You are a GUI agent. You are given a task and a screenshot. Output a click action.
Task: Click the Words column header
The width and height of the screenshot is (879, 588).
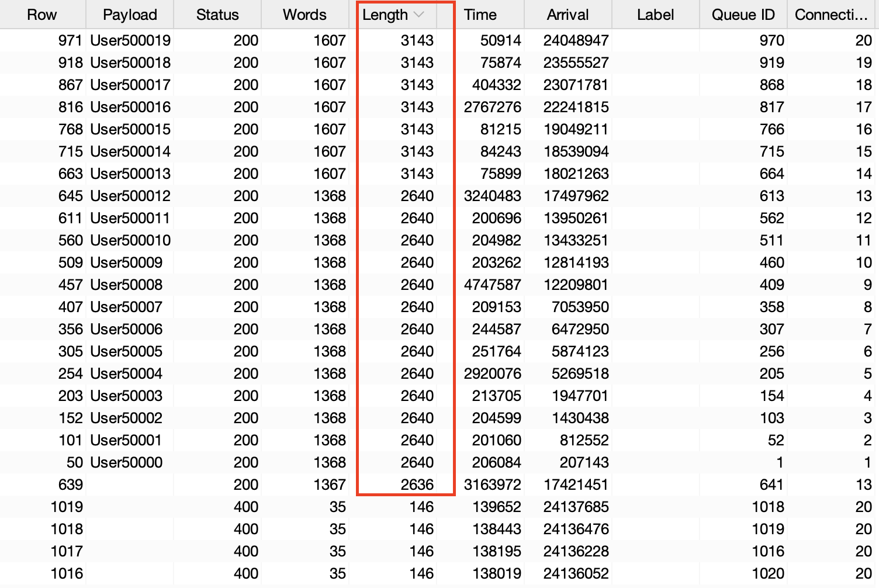(304, 15)
